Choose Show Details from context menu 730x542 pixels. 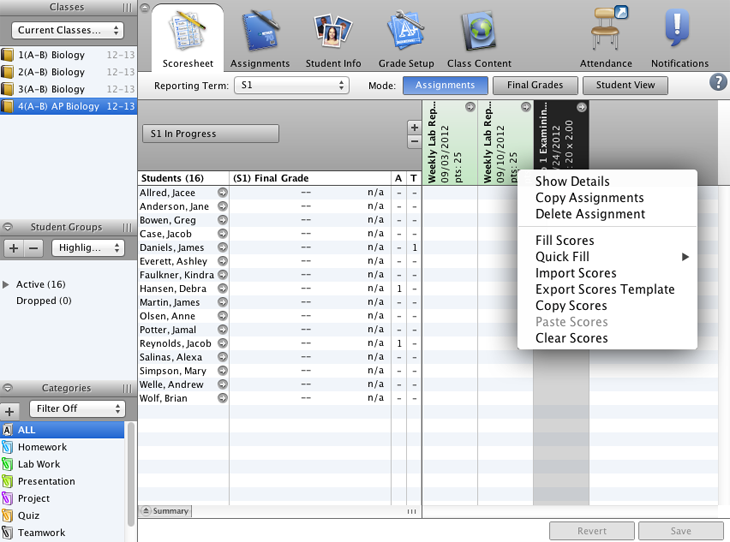[x=572, y=182]
